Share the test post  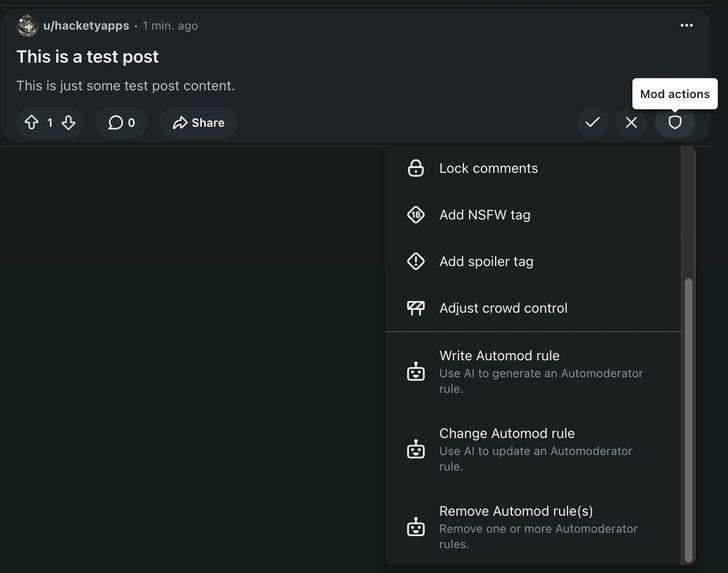click(198, 123)
